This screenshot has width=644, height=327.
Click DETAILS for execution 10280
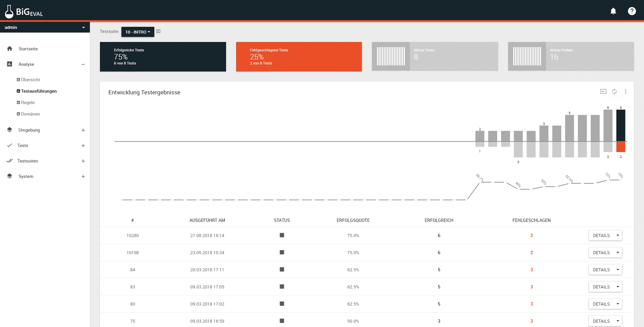click(x=601, y=235)
